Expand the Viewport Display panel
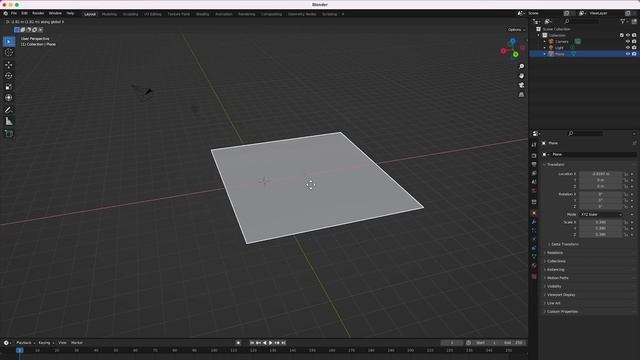This screenshot has height=360, width=640. (x=561, y=295)
